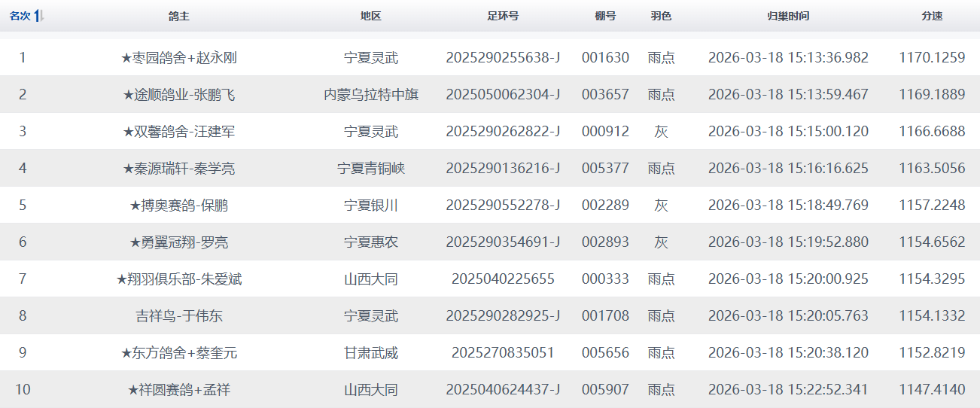Sort by 归巢时间 column header
This screenshot has width=980, height=408.
(788, 16)
